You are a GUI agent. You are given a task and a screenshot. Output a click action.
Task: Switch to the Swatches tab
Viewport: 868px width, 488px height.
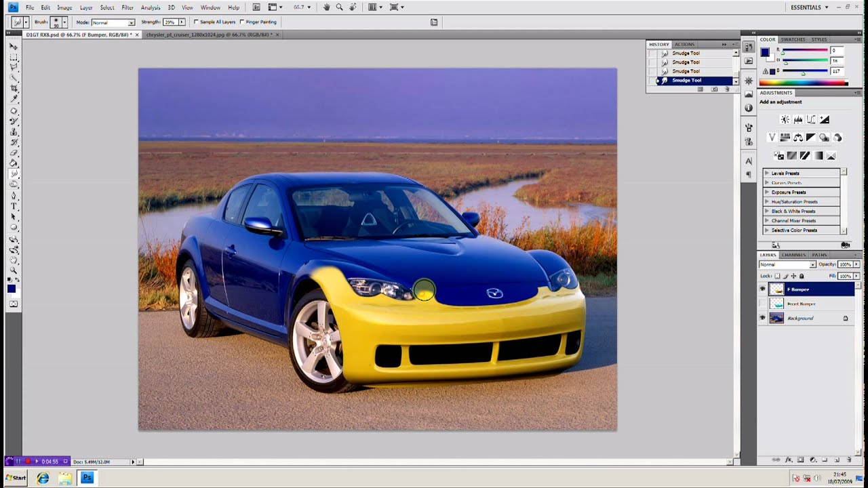click(x=793, y=39)
